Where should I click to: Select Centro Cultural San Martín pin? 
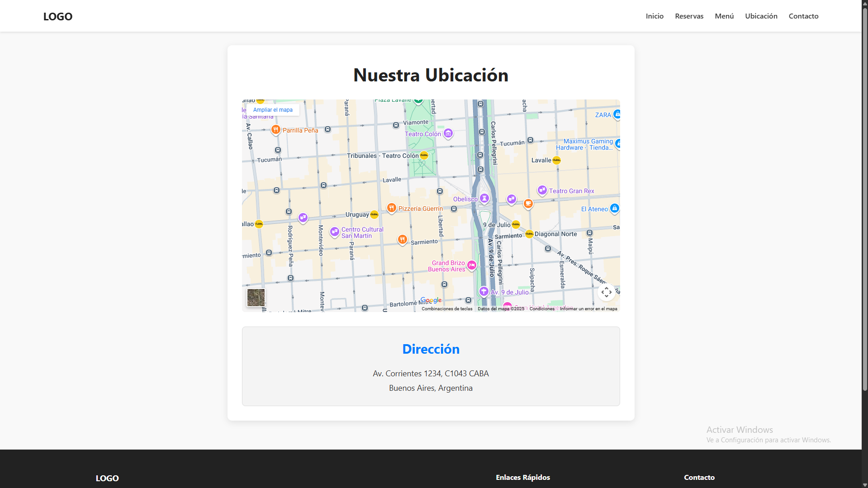tap(334, 232)
